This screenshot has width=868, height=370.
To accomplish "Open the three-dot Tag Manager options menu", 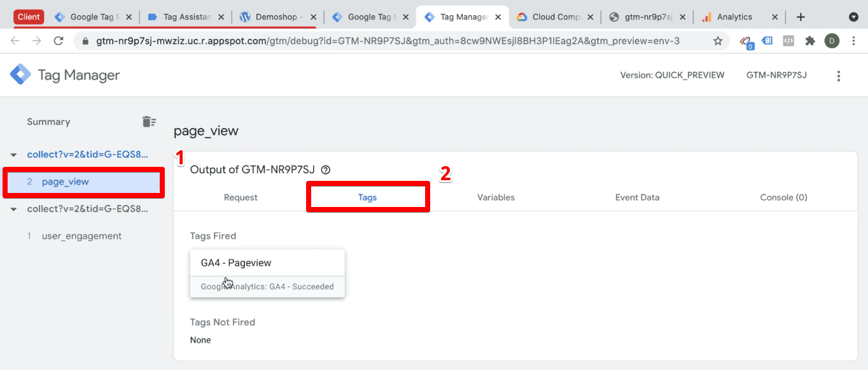I will pyautogui.click(x=839, y=75).
